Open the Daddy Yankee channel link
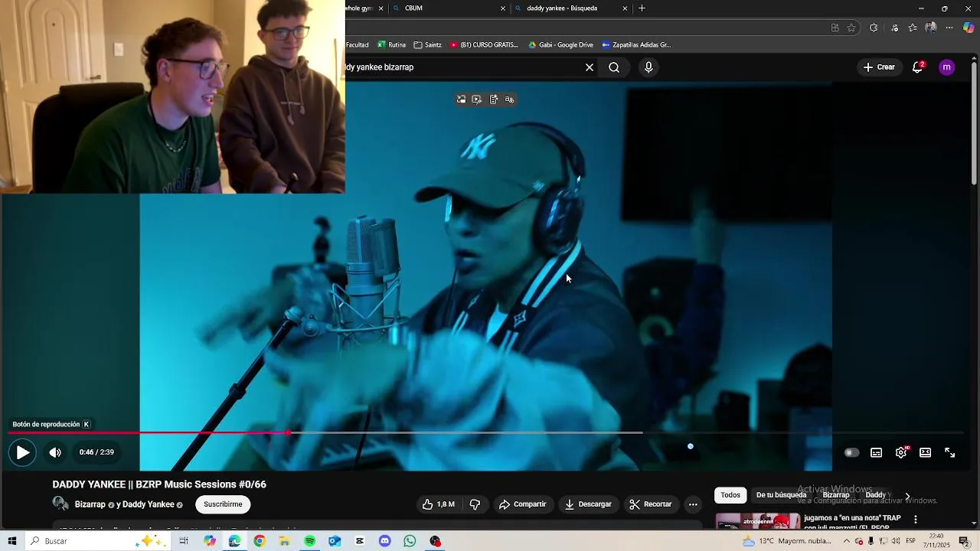 149,504
